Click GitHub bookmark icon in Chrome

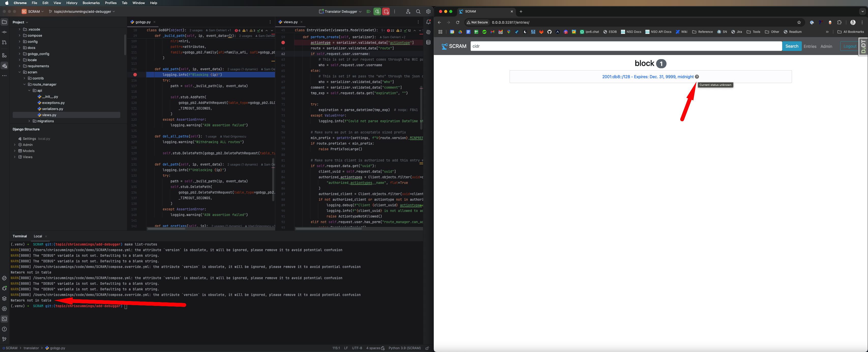(549, 32)
